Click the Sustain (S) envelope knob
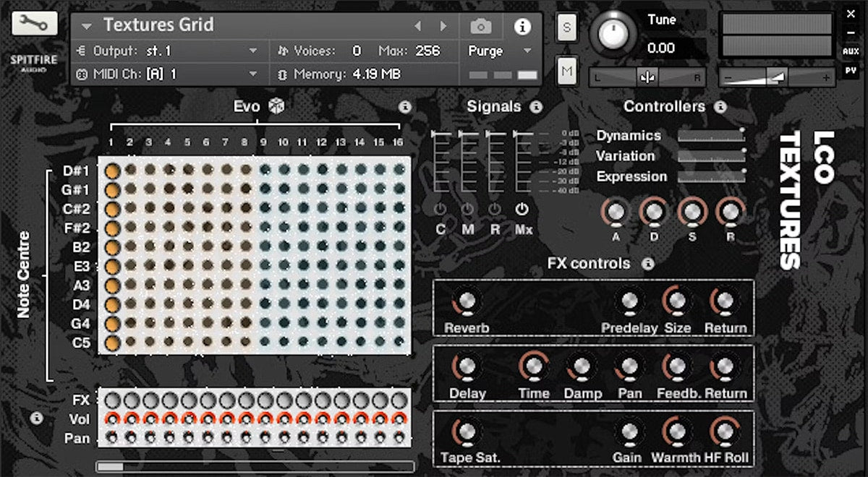The image size is (868, 477). coord(692,212)
